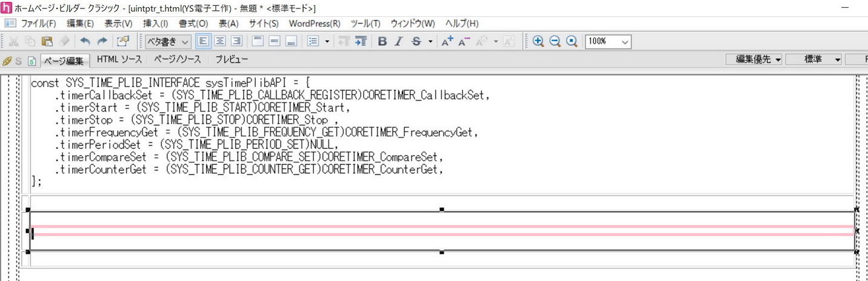Open the ベタ書き paragraph style dropdown
This screenshot has height=281, width=868.
pyautogui.click(x=167, y=41)
